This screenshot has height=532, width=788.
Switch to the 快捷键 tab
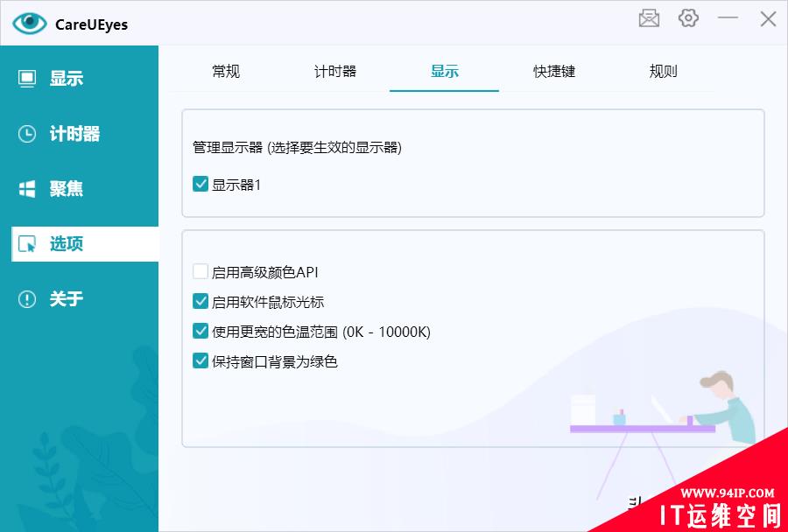pos(554,72)
